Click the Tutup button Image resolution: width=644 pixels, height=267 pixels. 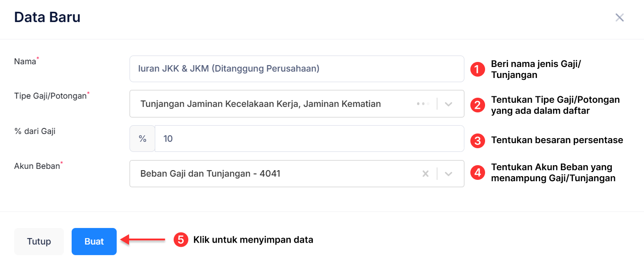(39, 241)
